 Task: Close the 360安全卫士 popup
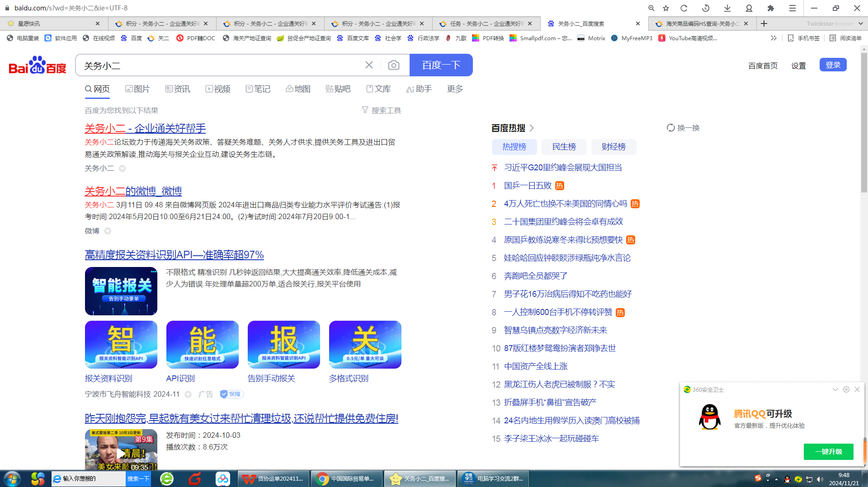[857, 389]
